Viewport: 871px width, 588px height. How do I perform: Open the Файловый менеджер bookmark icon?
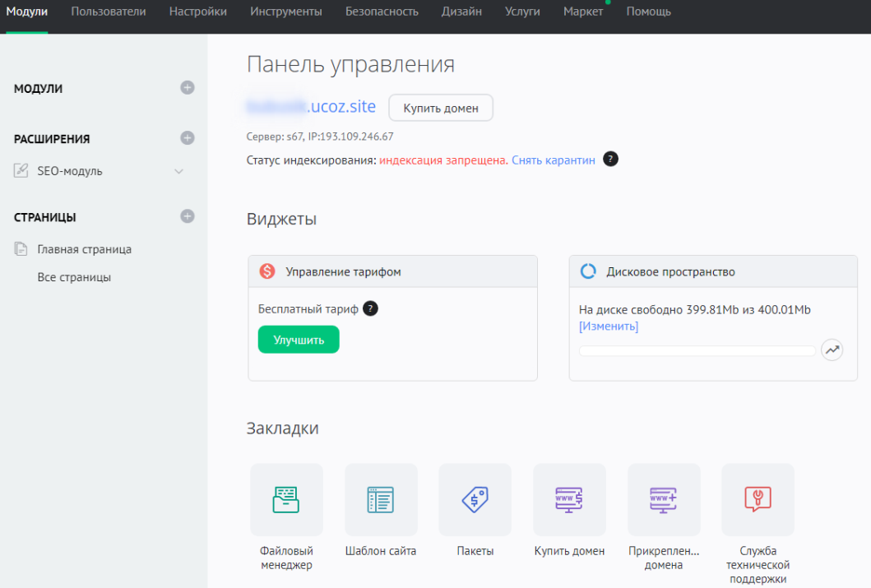pyautogui.click(x=286, y=499)
